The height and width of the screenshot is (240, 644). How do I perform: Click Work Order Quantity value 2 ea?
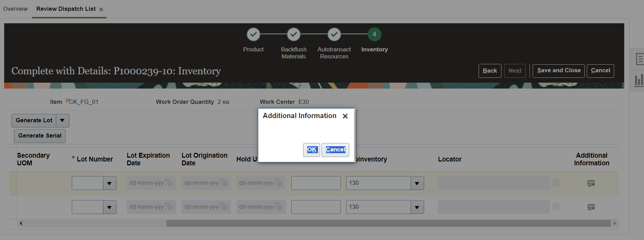223,102
